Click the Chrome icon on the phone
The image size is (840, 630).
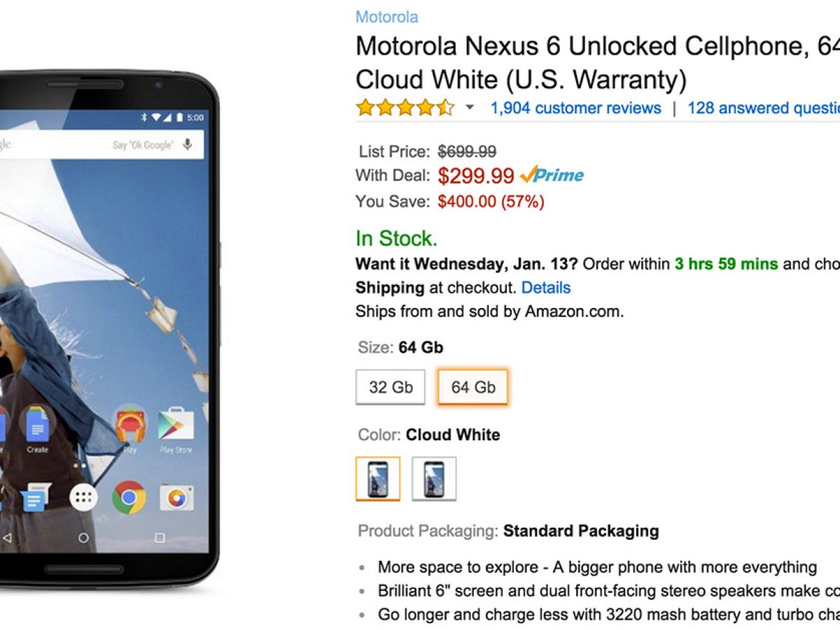[x=129, y=497]
